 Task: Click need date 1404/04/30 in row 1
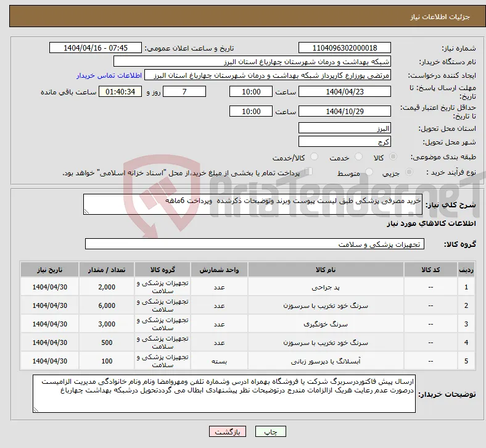click(x=49, y=287)
